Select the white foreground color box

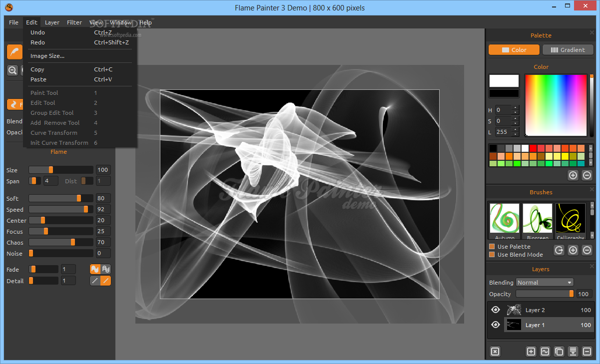click(x=504, y=81)
